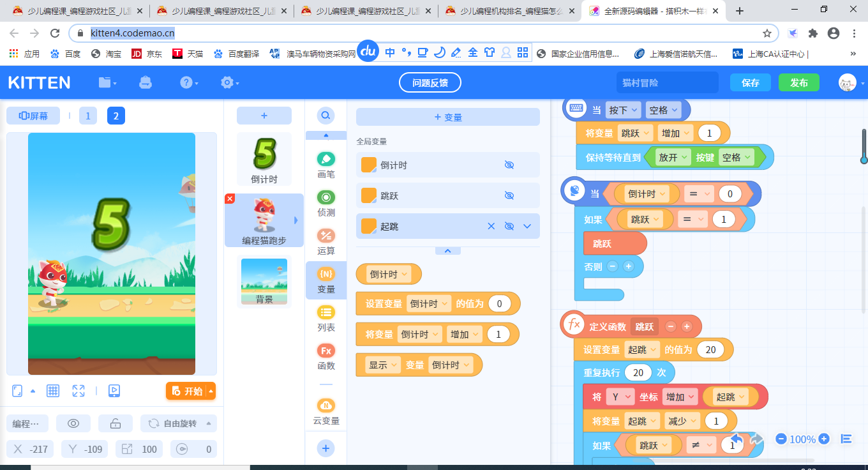Click the user avatar in the header

[x=847, y=82]
